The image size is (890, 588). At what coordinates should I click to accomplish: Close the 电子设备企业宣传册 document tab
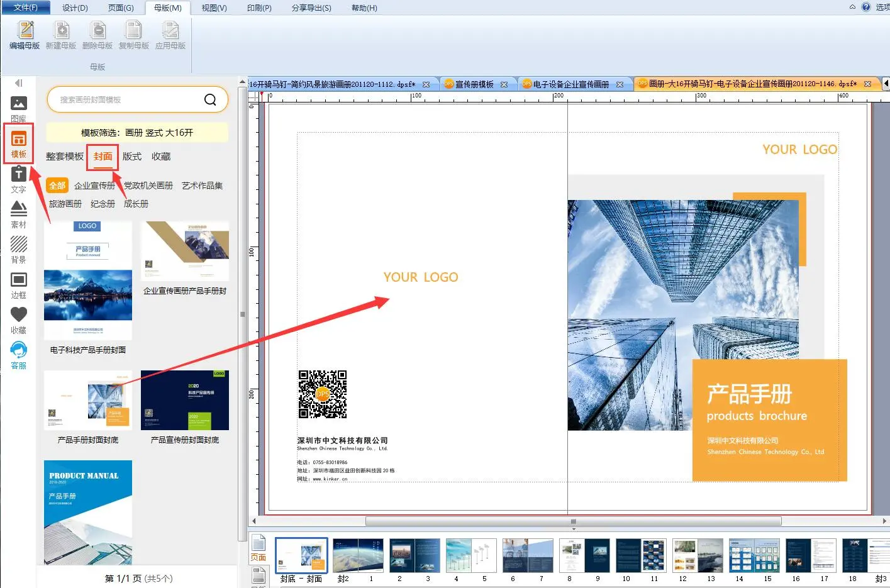[620, 84]
